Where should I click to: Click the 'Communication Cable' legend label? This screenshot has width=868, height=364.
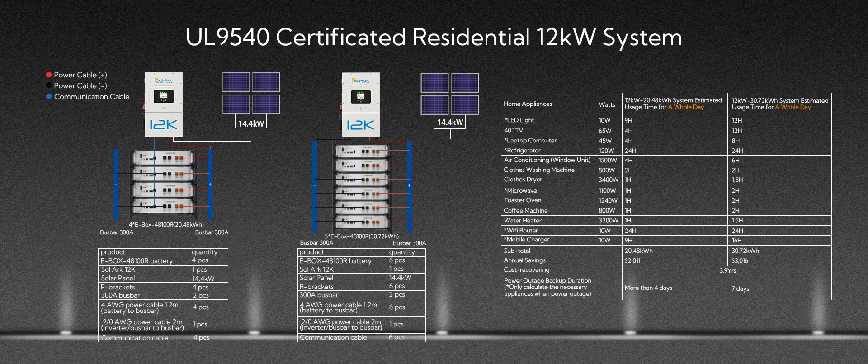[92, 97]
